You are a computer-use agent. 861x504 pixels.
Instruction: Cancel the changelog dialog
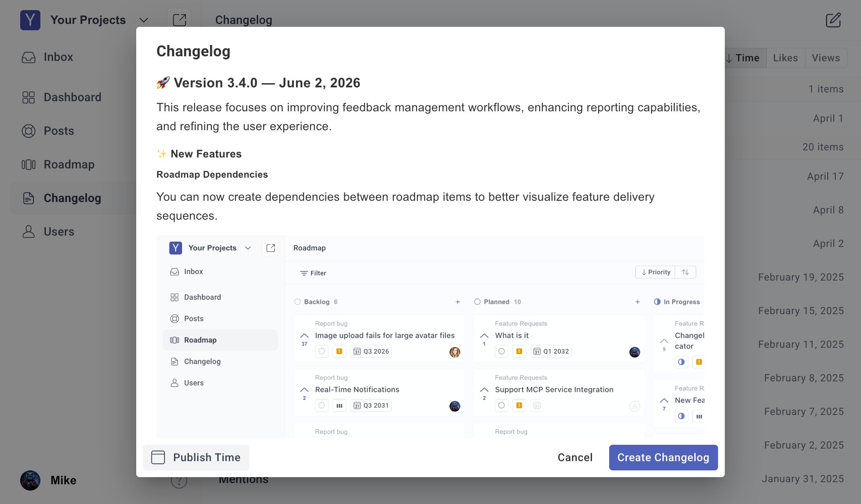[575, 457]
